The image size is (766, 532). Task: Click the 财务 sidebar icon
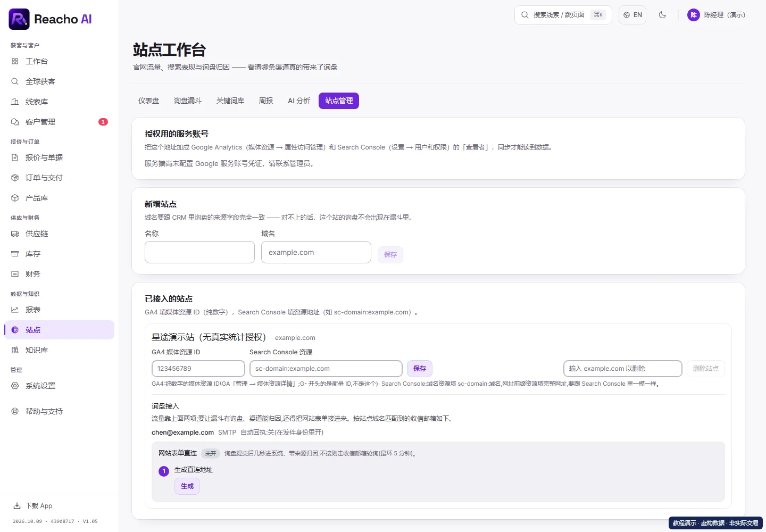coord(15,274)
